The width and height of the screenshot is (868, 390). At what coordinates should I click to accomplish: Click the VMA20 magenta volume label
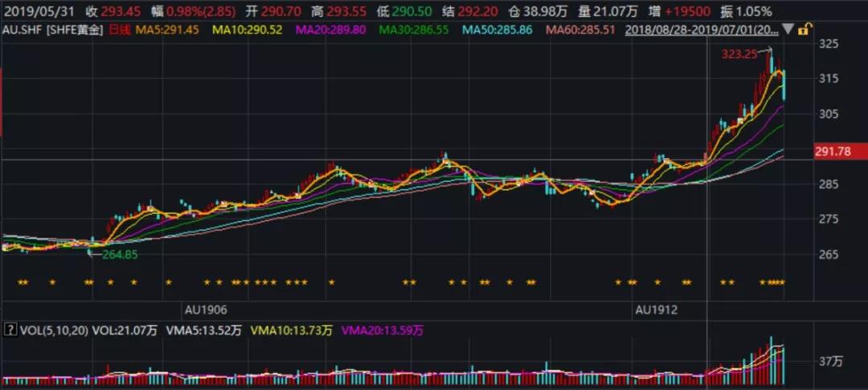pos(381,330)
